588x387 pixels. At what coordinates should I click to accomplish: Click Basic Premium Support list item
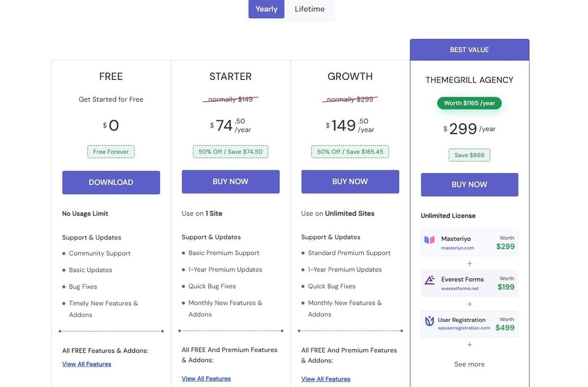(x=224, y=253)
